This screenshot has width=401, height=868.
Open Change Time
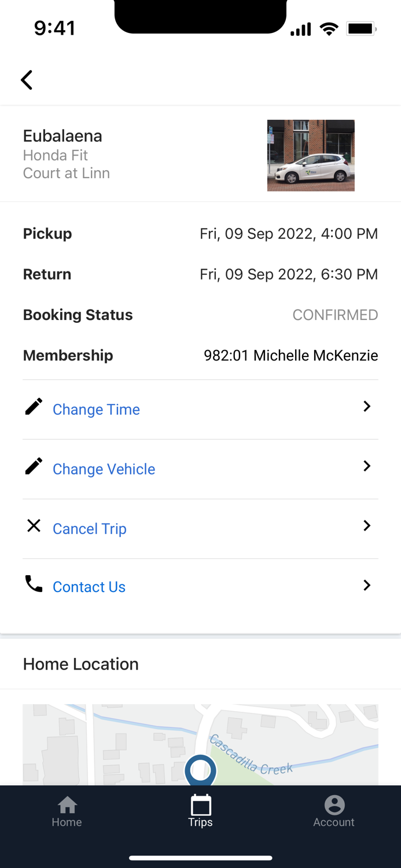coord(96,409)
